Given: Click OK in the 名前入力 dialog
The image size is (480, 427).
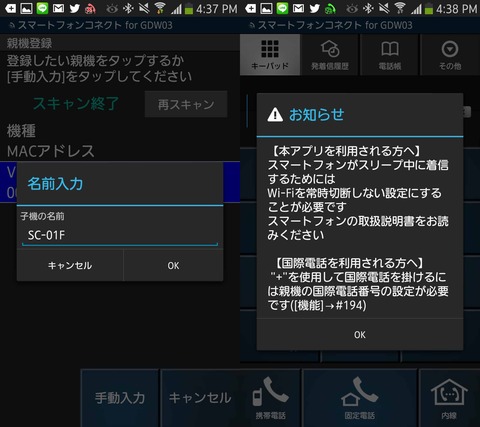Looking at the screenshot, I should click(x=173, y=265).
